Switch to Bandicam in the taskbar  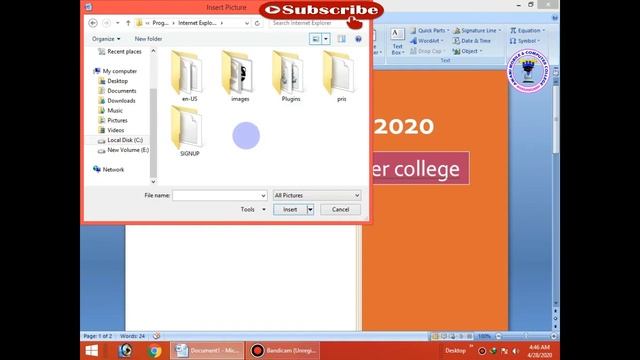coord(283,351)
